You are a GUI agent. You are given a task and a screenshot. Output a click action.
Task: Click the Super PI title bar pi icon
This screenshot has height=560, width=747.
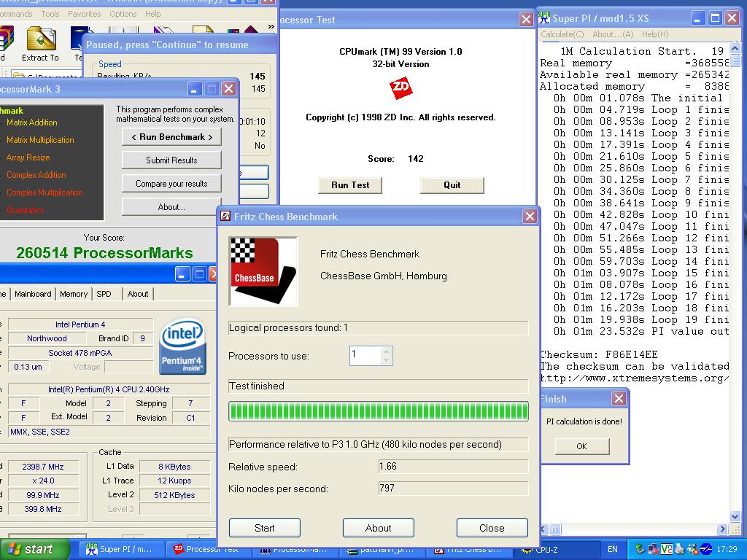tap(544, 18)
